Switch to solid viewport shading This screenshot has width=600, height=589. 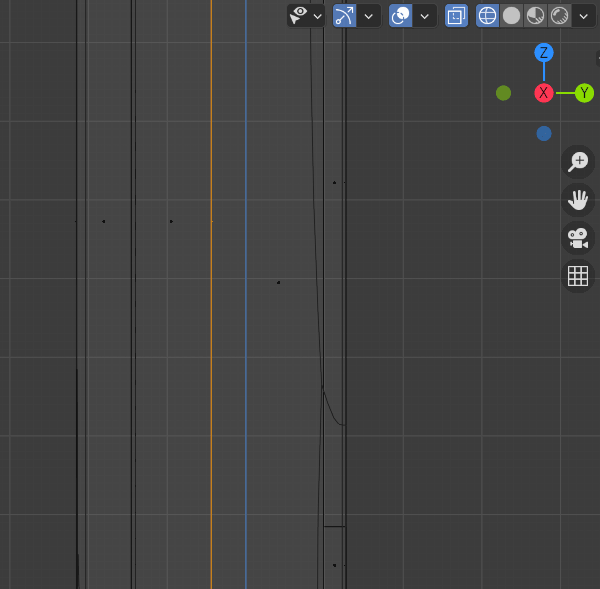pos(511,16)
